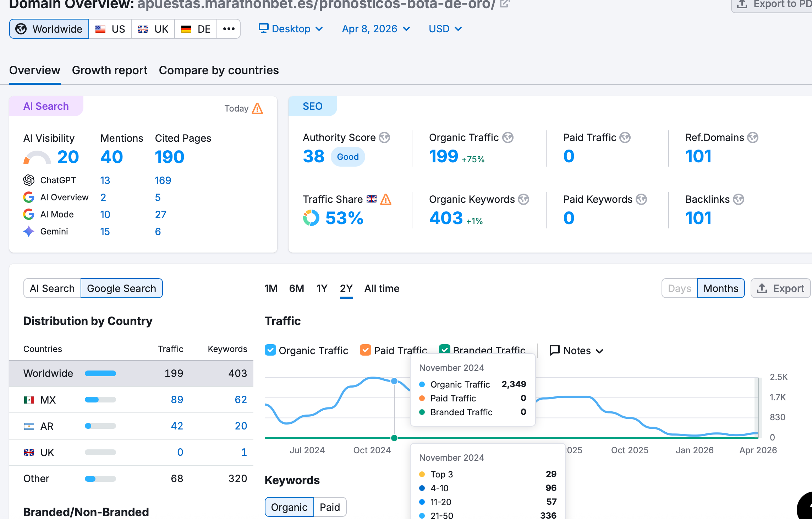Click the external link icon beside domain URL
The height and width of the screenshot is (519, 812).
pyautogui.click(x=505, y=4)
